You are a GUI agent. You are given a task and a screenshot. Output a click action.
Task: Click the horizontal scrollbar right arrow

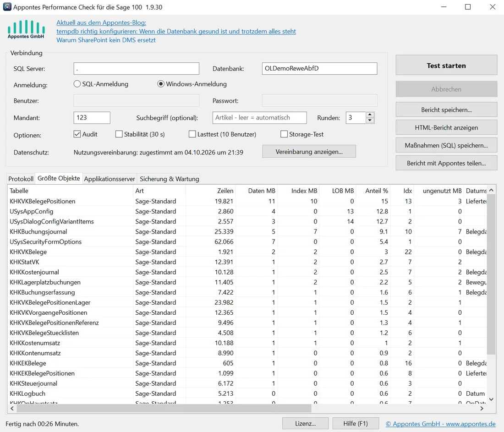(x=482, y=408)
